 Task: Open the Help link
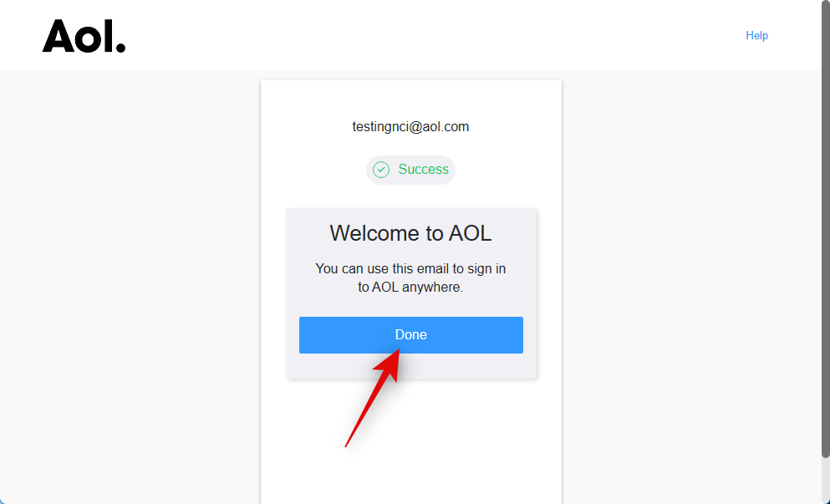(x=757, y=35)
